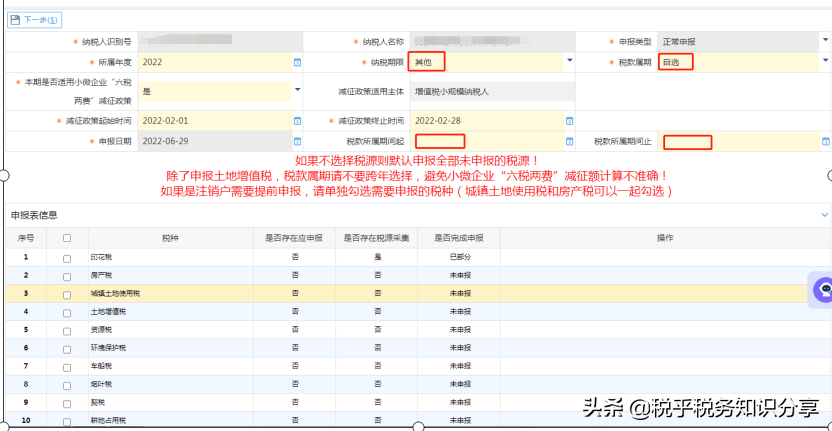Check the 房产税 row checkbox
Image resolution: width=832 pixels, height=431 pixels.
pyautogui.click(x=67, y=277)
